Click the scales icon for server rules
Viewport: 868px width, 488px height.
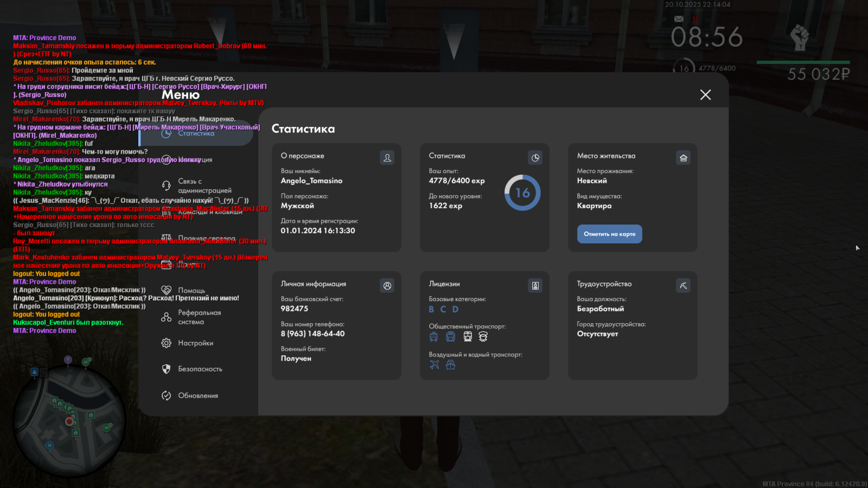tap(167, 238)
